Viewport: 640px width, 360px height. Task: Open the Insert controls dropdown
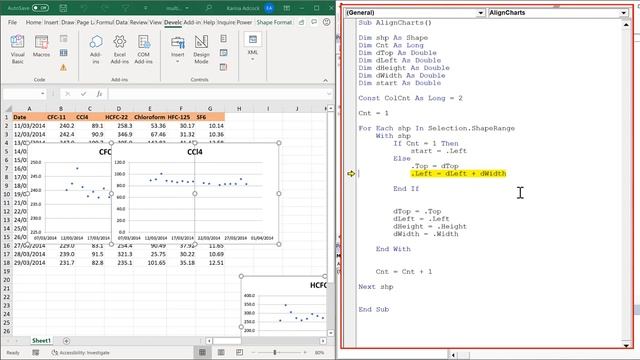(178, 49)
